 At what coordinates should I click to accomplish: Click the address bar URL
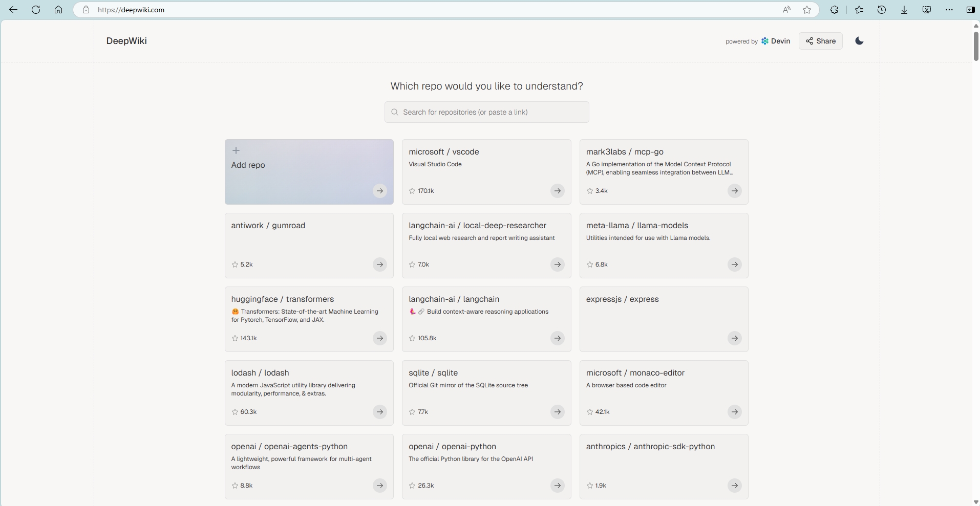tap(131, 10)
